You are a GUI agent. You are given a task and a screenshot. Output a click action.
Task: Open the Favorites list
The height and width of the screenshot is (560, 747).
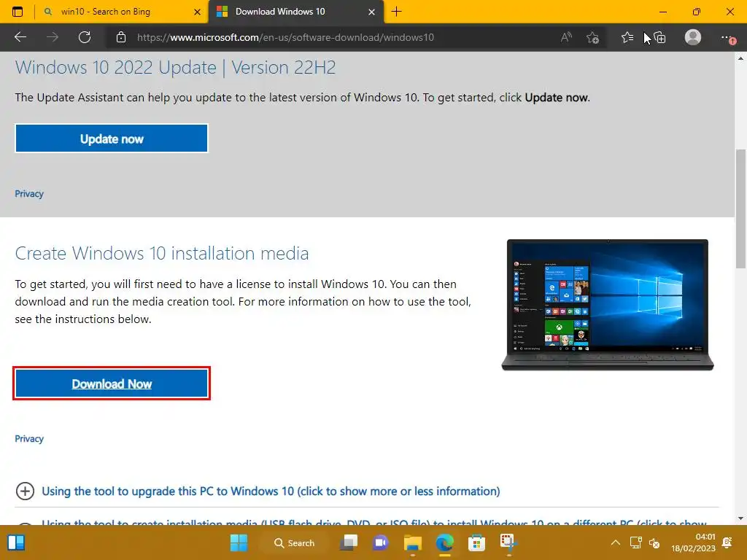pyautogui.click(x=627, y=37)
